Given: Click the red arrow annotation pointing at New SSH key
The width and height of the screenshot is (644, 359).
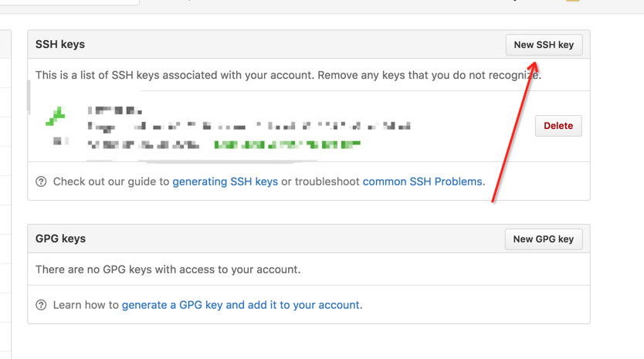Looking at the screenshot, I should coord(514,132).
